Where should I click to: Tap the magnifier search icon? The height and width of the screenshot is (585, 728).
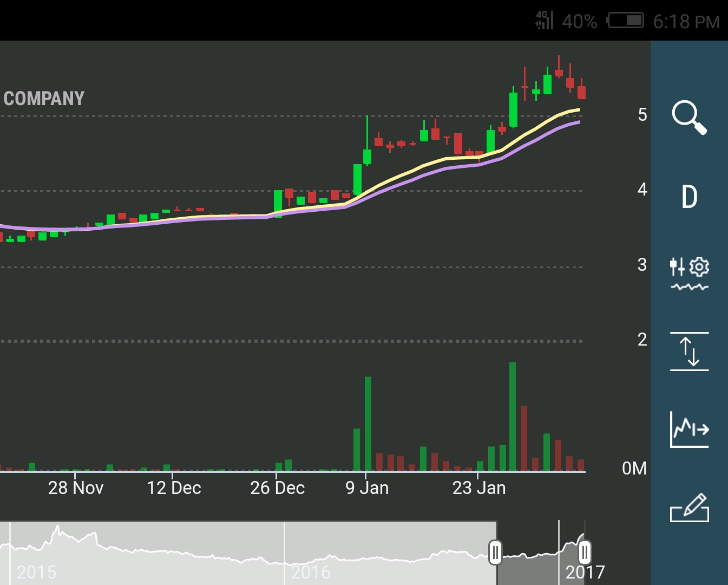[689, 117]
